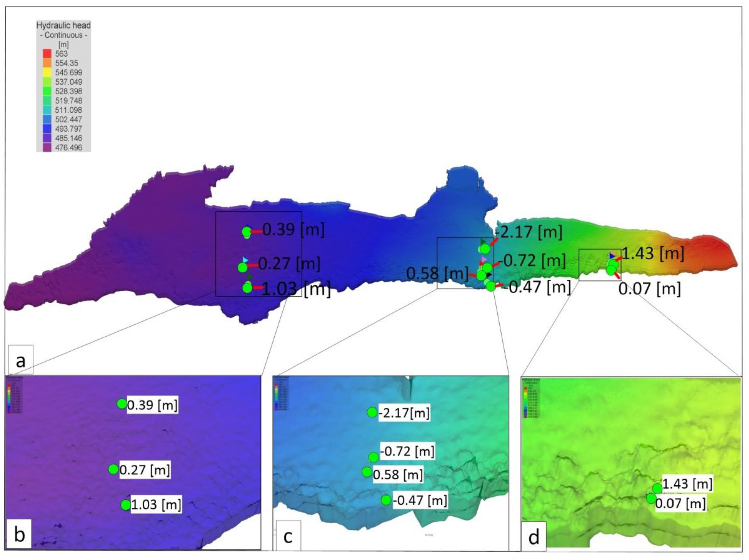This screenshot has height=560, width=749.
Task: Click the 0.07 [m] label on main map
Action: click(649, 289)
